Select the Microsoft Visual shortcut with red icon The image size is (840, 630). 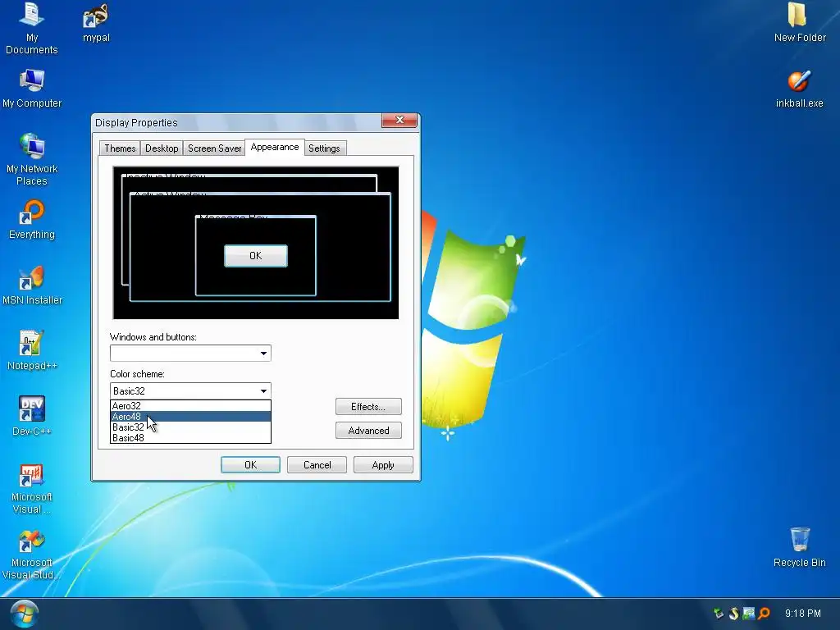coord(32,489)
